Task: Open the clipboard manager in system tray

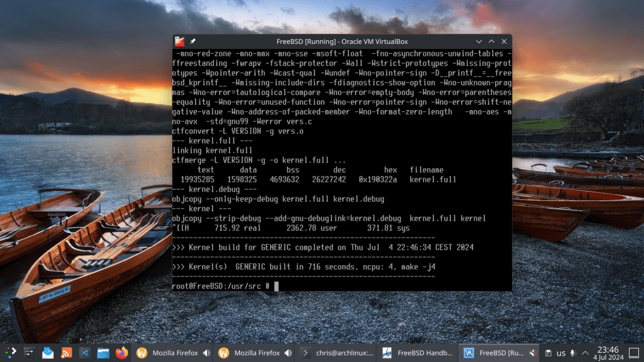Action: click(548, 353)
